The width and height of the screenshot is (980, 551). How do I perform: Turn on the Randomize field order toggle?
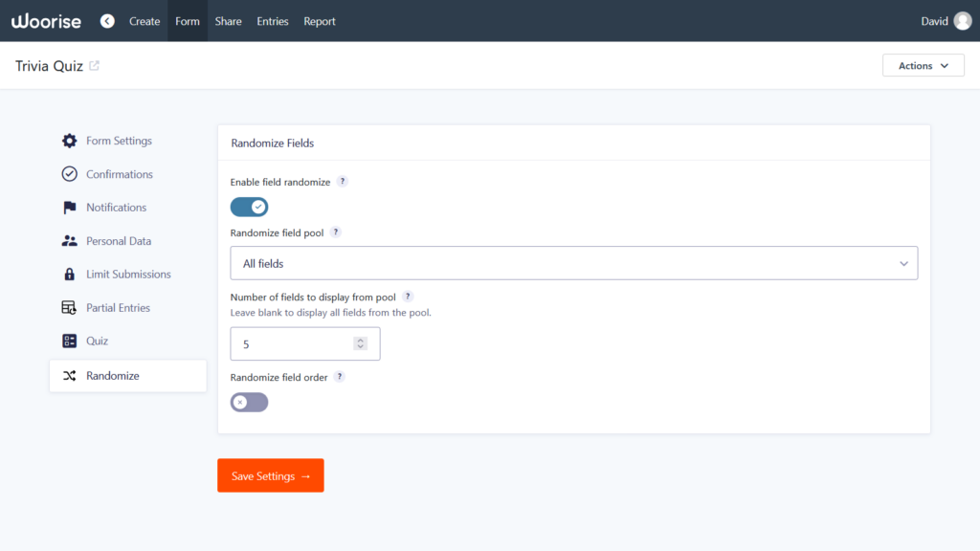[x=250, y=402]
